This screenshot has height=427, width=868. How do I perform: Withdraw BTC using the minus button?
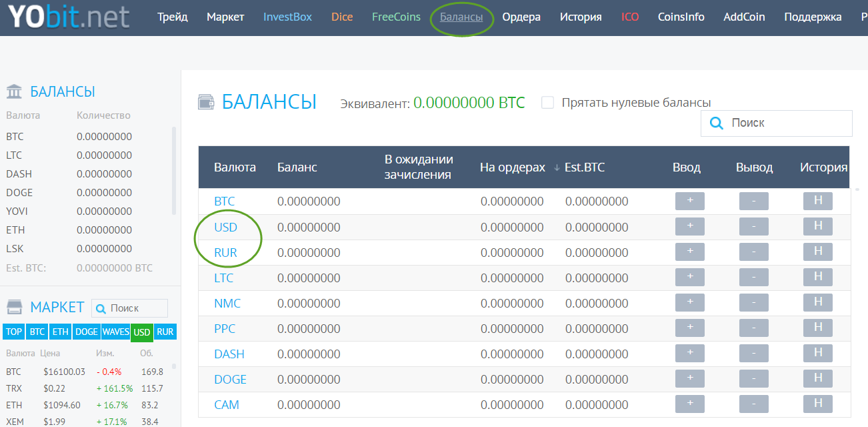point(754,201)
